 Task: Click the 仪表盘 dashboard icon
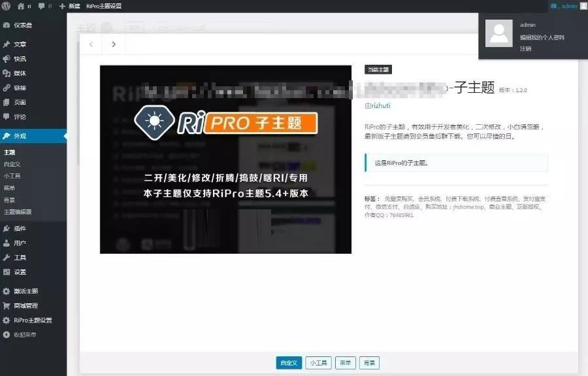7,25
